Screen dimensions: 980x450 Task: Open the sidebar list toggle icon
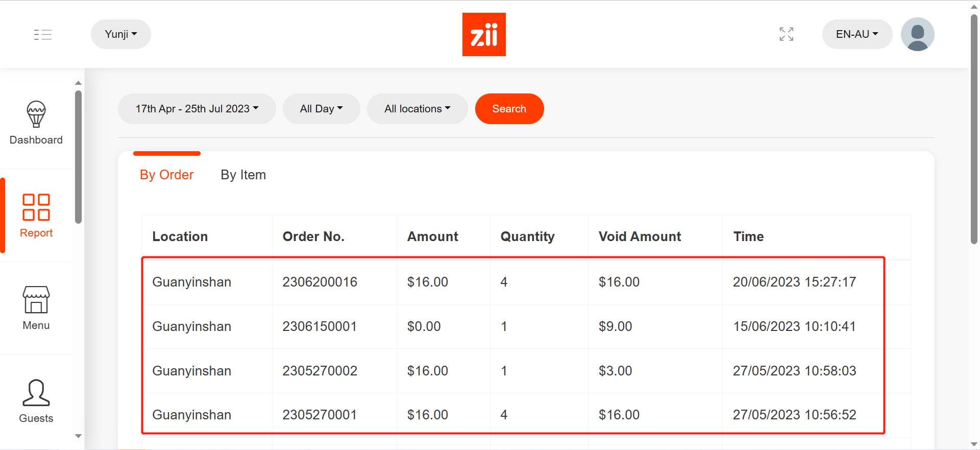[43, 34]
